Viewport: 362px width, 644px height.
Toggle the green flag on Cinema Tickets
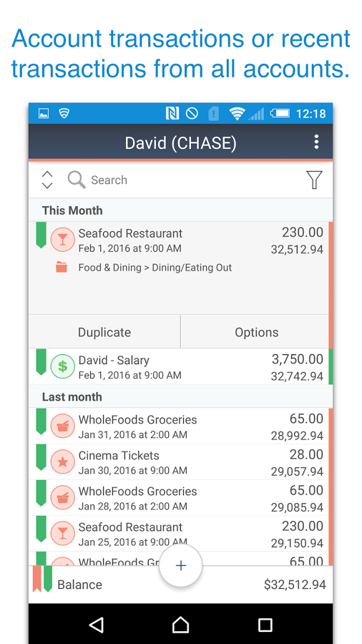(x=41, y=457)
